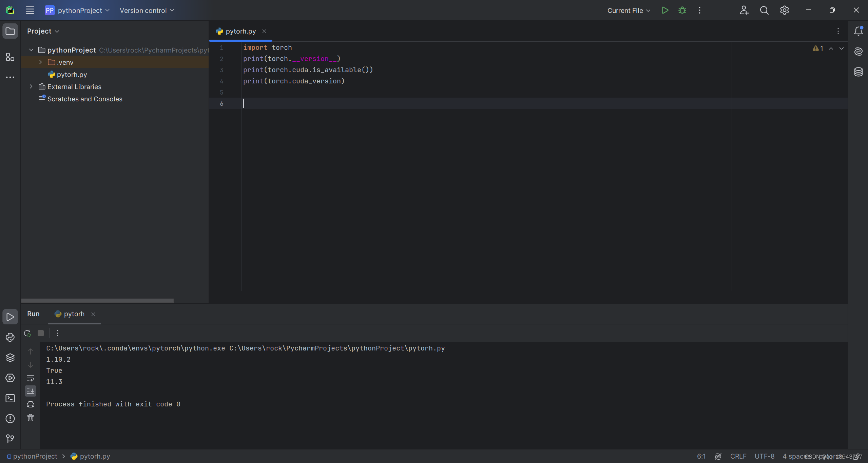Show more tool windows ellipsis
868x463 pixels.
(10, 77)
